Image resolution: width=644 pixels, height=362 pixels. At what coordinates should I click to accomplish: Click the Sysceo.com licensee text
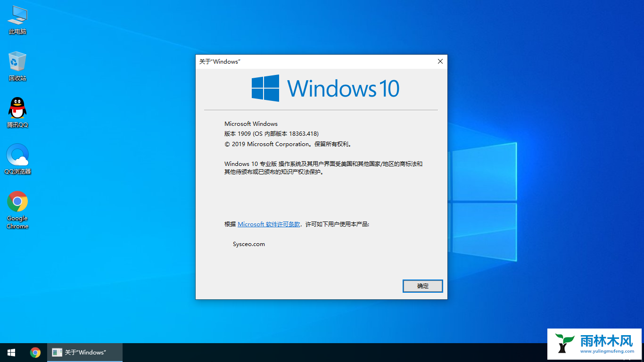coord(249,244)
